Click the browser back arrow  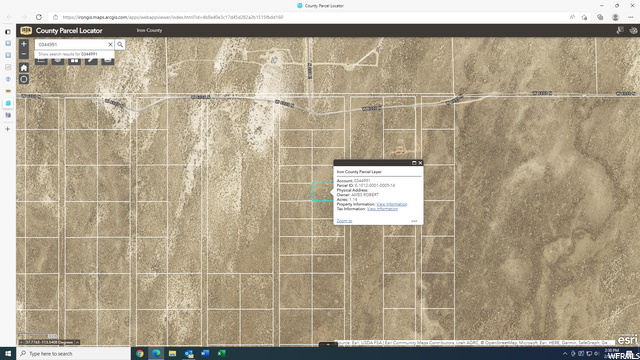pos(9,17)
